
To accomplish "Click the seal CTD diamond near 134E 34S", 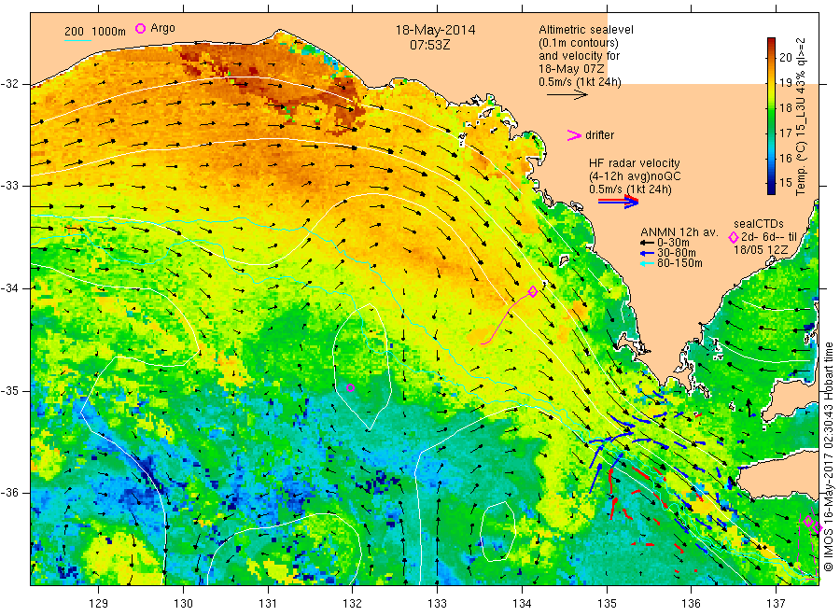I will click(533, 291).
